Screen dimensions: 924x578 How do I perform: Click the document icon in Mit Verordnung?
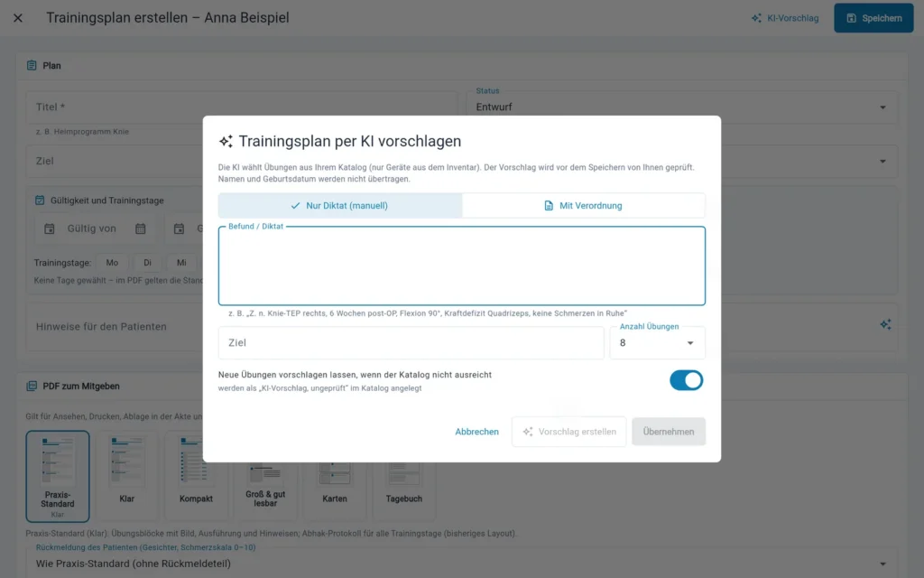549,206
